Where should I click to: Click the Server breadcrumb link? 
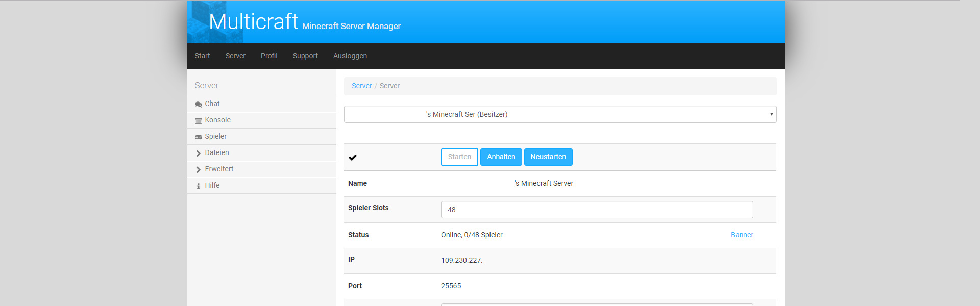coord(362,86)
